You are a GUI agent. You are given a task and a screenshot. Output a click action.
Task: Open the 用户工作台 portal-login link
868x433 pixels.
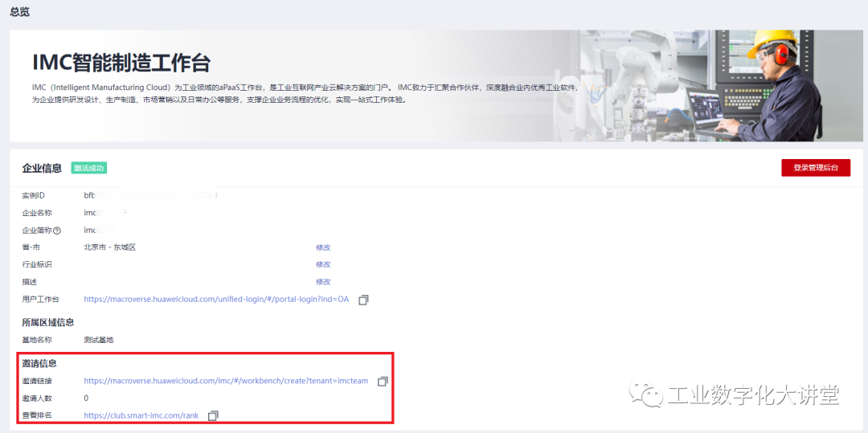tap(216, 299)
